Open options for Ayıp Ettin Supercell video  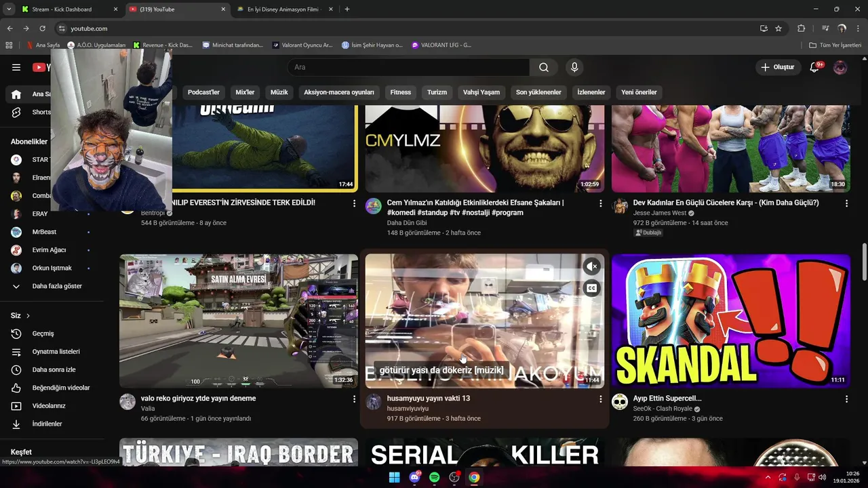846,399
